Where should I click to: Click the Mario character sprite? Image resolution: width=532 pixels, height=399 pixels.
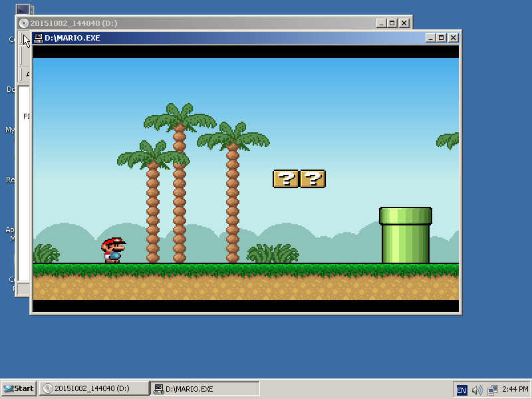[114, 251]
